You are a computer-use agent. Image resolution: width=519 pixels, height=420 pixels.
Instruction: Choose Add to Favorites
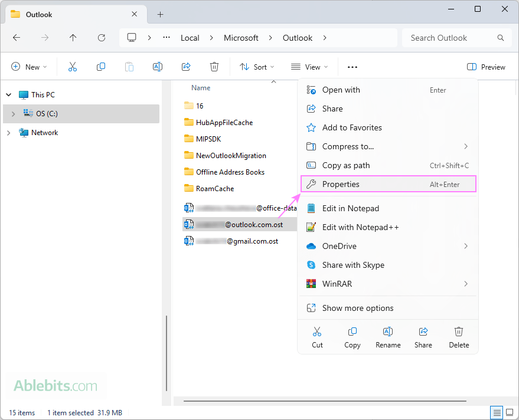tap(388, 127)
